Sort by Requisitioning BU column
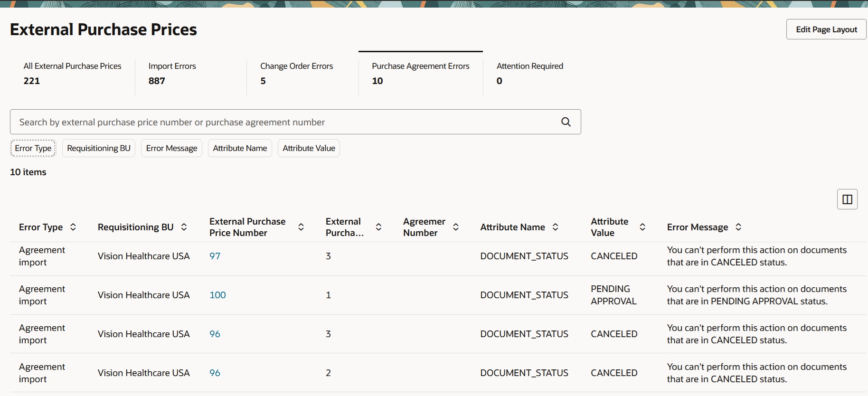This screenshot has height=396, width=868. click(x=184, y=227)
